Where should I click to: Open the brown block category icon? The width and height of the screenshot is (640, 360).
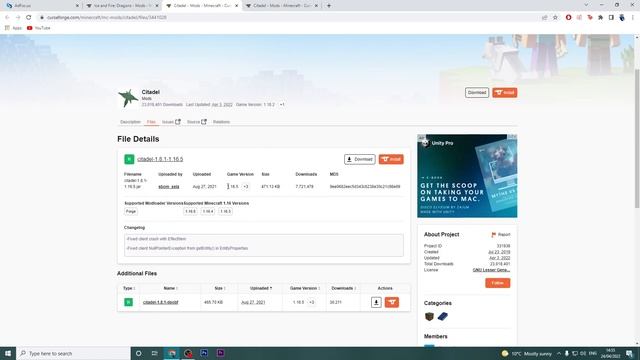coord(429,316)
